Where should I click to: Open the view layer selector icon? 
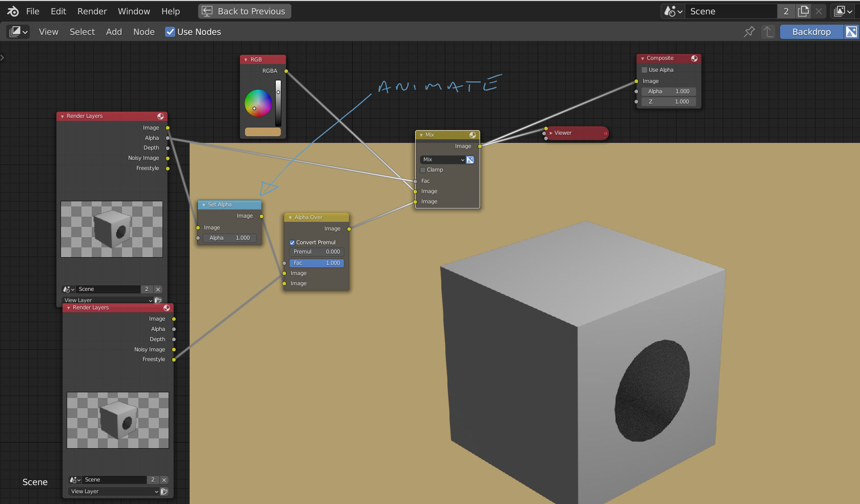tap(843, 11)
